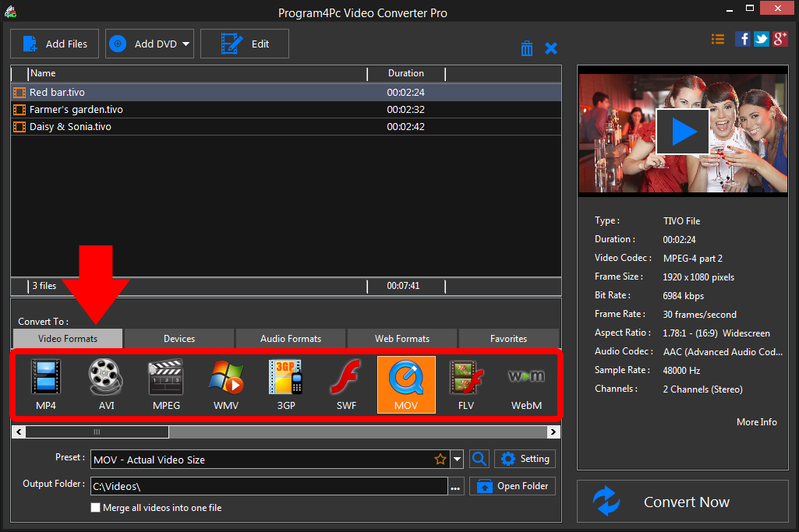Switch to the Devices tab

tap(179, 339)
